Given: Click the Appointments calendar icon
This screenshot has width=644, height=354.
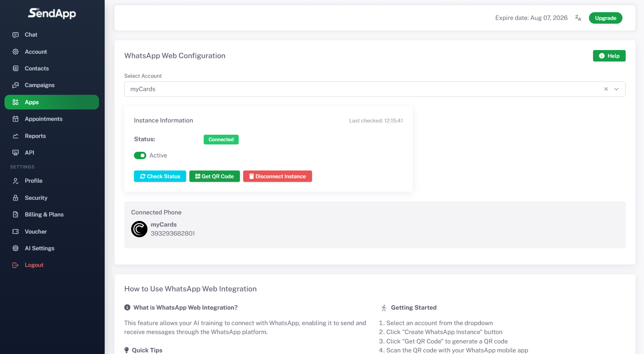Looking at the screenshot, I should click(x=15, y=119).
